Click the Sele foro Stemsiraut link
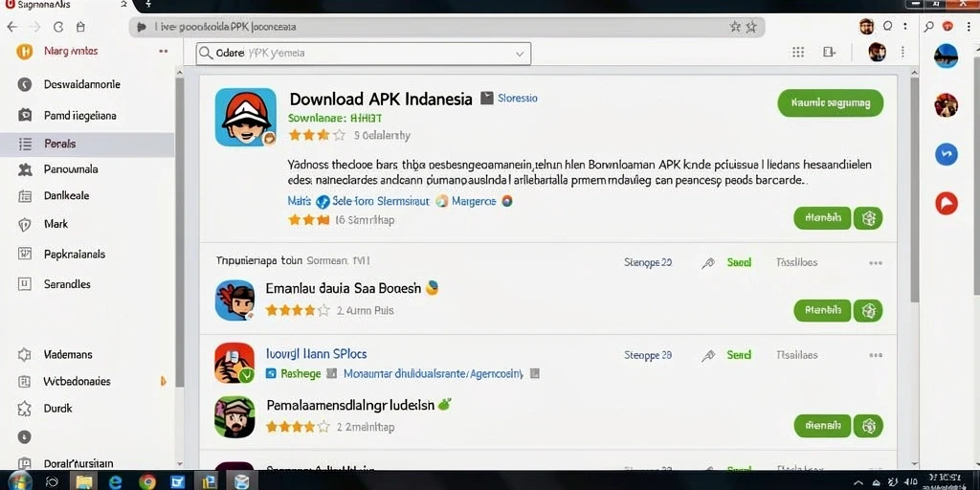This screenshot has width=980, height=490. [x=381, y=201]
